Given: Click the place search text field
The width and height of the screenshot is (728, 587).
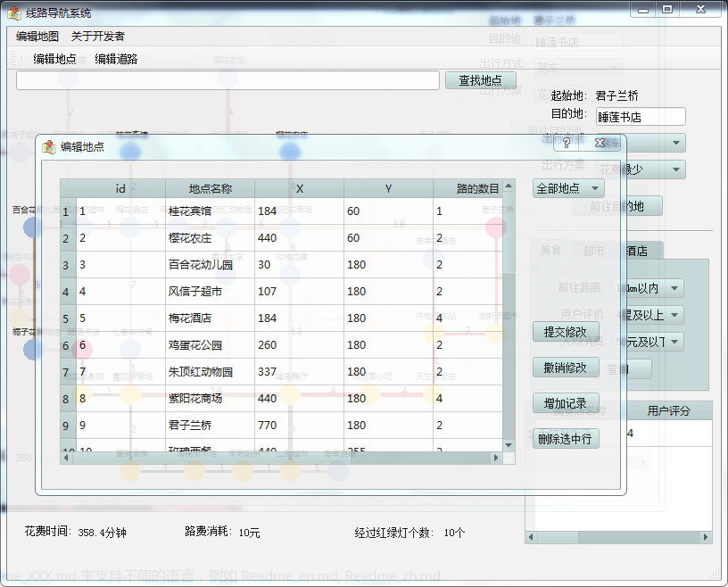Looking at the screenshot, I should pos(227,80).
